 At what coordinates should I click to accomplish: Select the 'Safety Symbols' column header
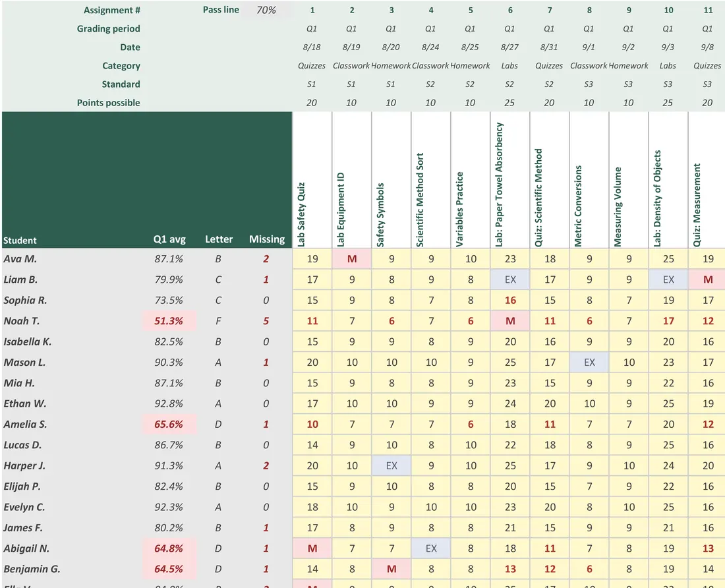(x=391, y=180)
